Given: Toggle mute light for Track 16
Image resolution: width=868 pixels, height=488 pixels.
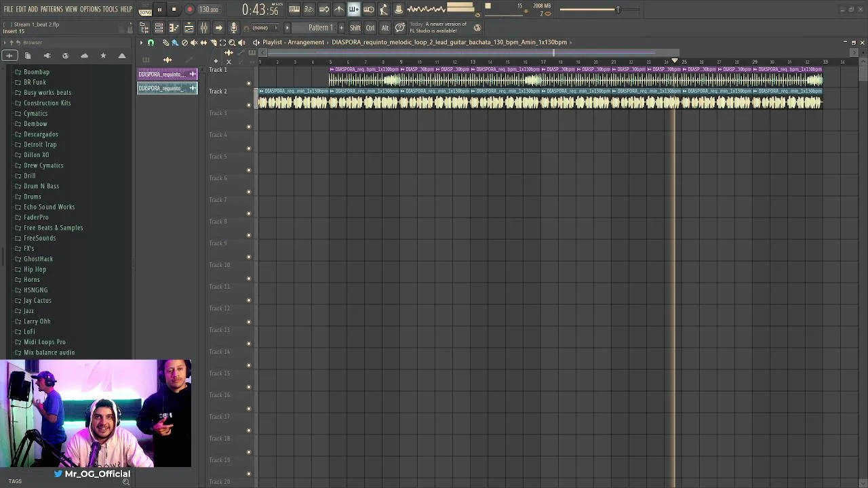Looking at the screenshot, I should click(x=249, y=408).
